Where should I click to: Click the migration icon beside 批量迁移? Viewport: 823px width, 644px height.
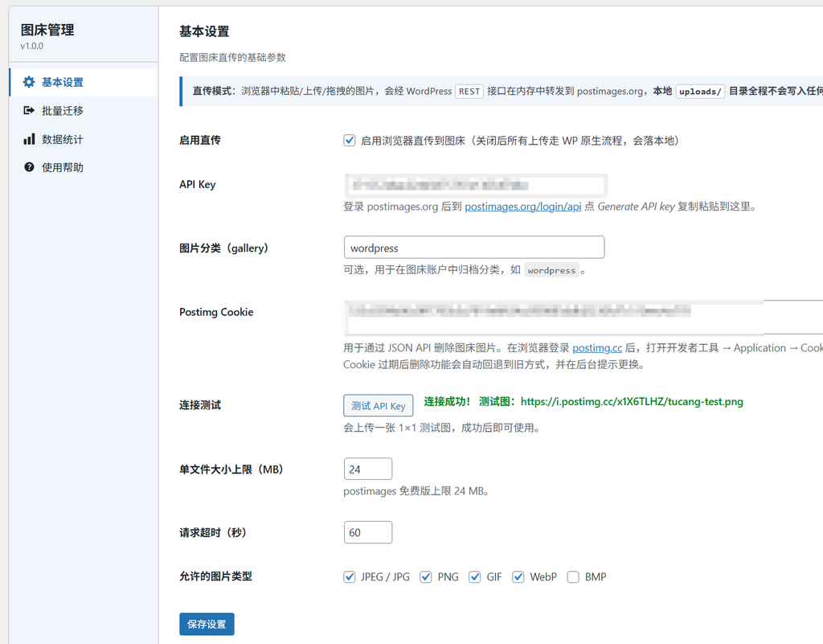(29, 111)
